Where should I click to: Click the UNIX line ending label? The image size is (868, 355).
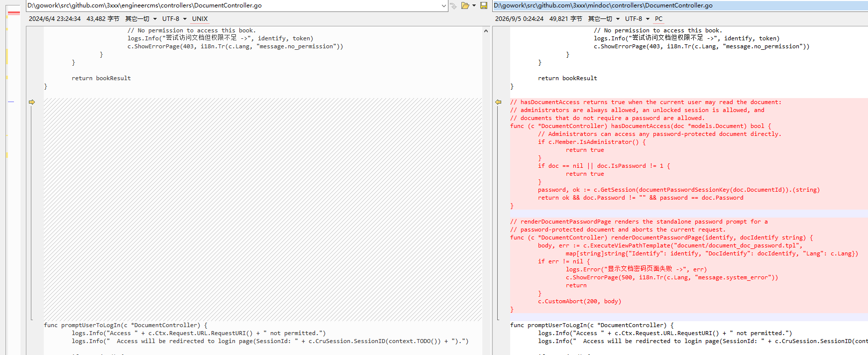tap(200, 19)
